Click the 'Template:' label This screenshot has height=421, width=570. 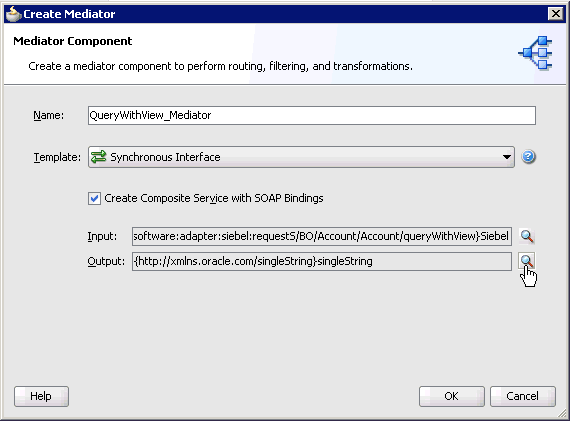click(x=57, y=157)
